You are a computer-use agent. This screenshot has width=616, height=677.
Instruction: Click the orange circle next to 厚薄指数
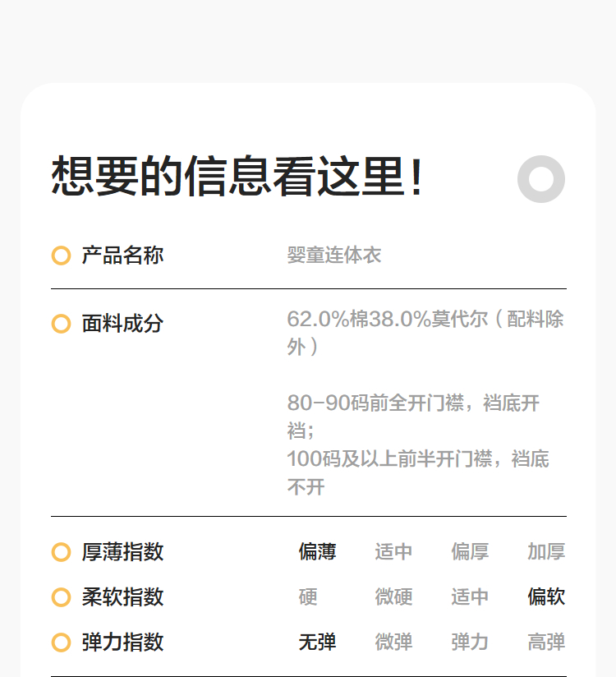tap(61, 552)
